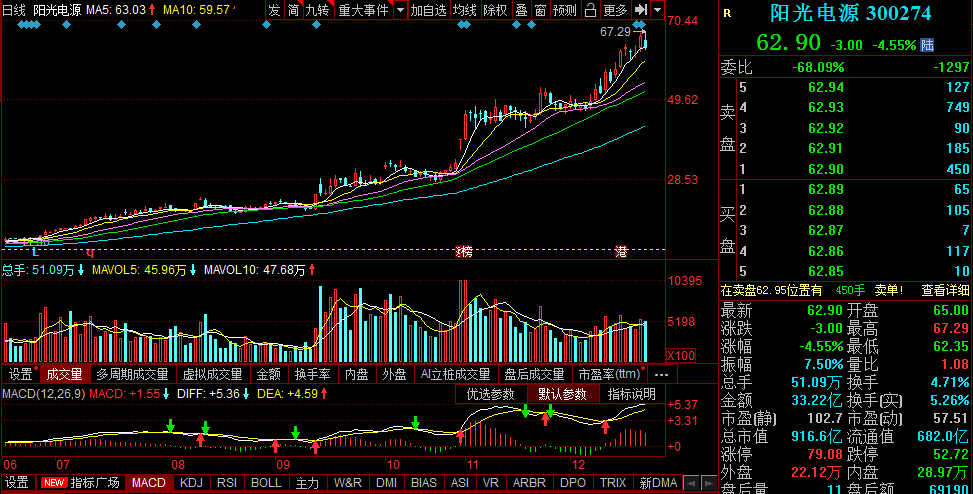Expand the ··· more indicators button
This screenshot has height=494, width=973.
pos(661,374)
